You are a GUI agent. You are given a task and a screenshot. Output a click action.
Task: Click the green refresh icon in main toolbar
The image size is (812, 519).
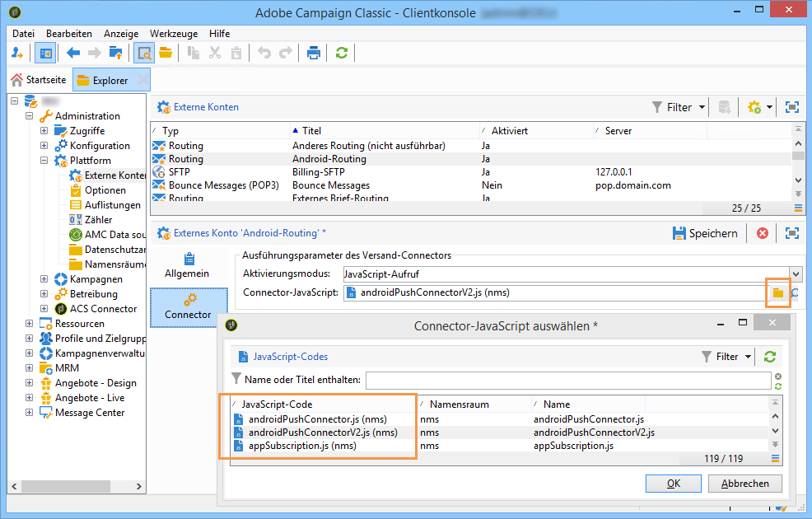coord(341,53)
